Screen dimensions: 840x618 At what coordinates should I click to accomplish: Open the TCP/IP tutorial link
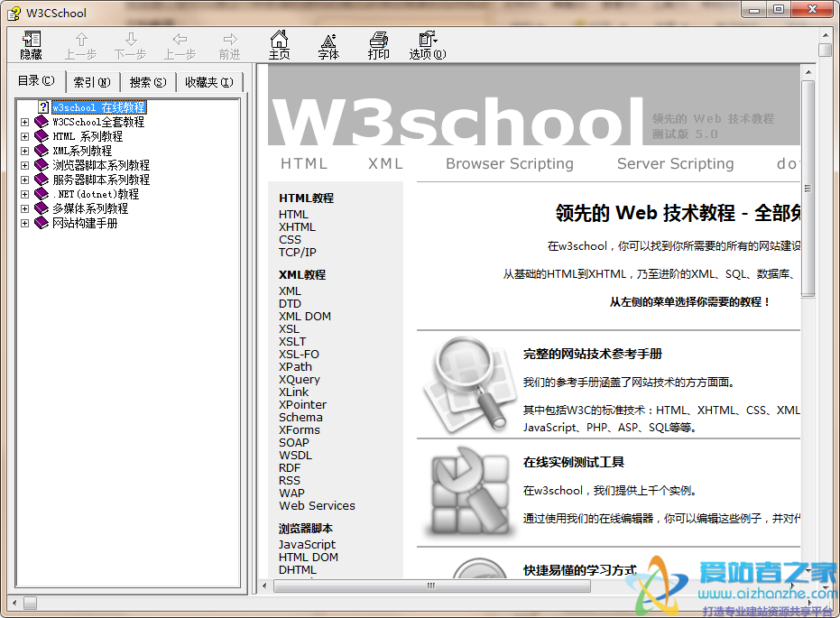point(298,253)
